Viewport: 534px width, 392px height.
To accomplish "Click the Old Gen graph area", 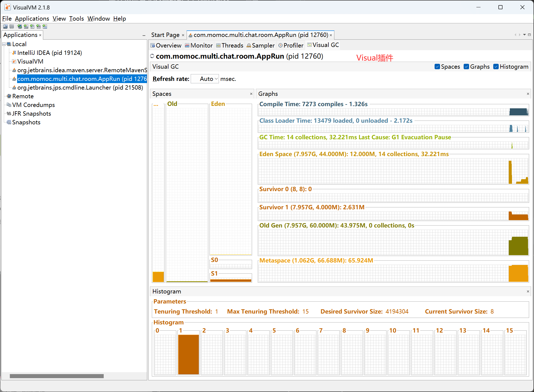I will [x=393, y=242].
